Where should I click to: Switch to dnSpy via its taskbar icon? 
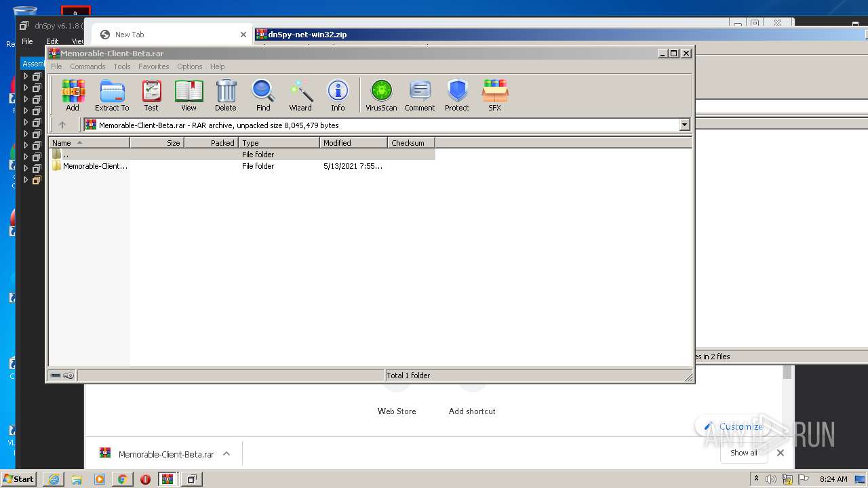tap(192, 479)
